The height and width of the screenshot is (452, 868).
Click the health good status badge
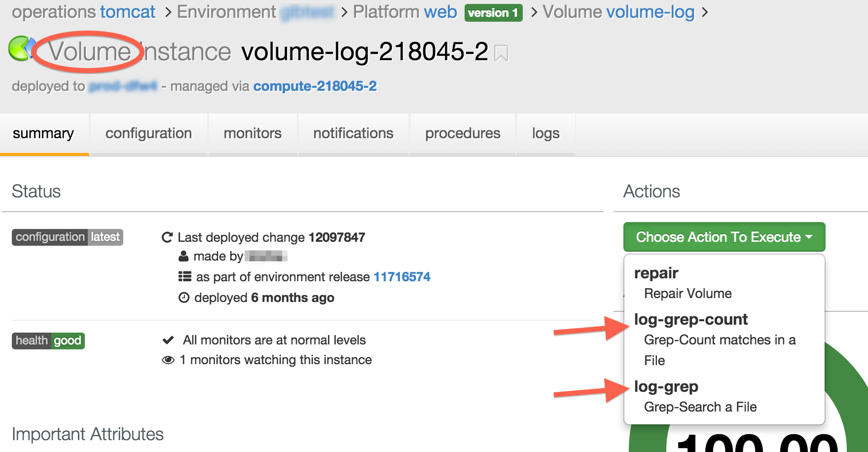point(48,340)
